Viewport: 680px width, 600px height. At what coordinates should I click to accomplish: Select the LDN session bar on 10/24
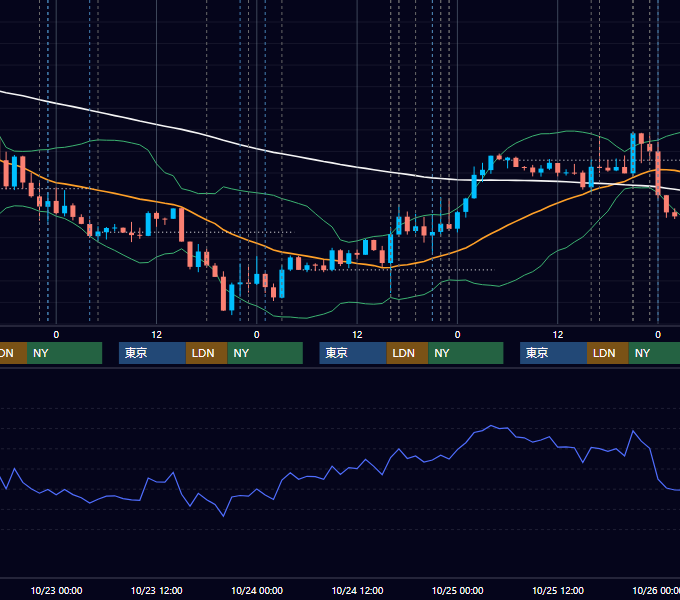(407, 353)
